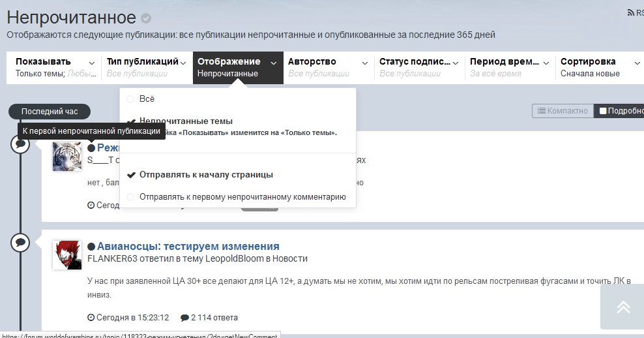The height and width of the screenshot is (338, 644).
Task: Choose Отправлять к первому непрочитанному комментарию
Action: (x=242, y=196)
